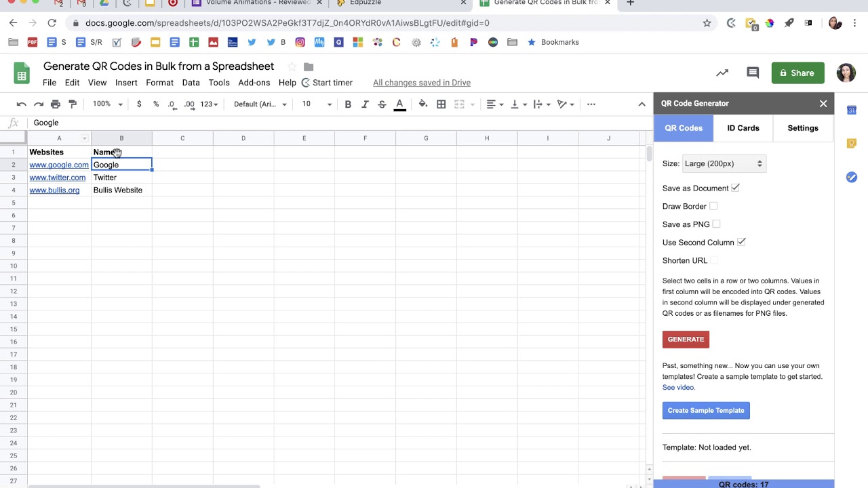Open the text color picker
The width and height of the screenshot is (868, 488).
pyautogui.click(x=400, y=104)
